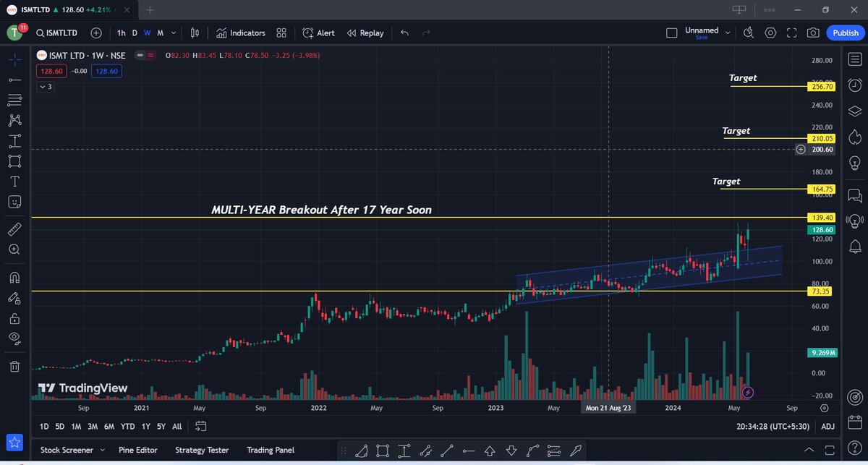Create a new Alert

click(x=319, y=33)
